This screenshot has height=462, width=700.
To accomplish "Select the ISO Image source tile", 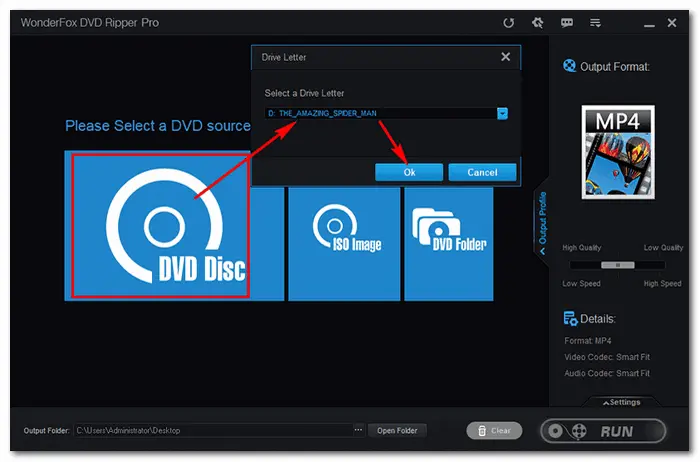I will pos(344,244).
